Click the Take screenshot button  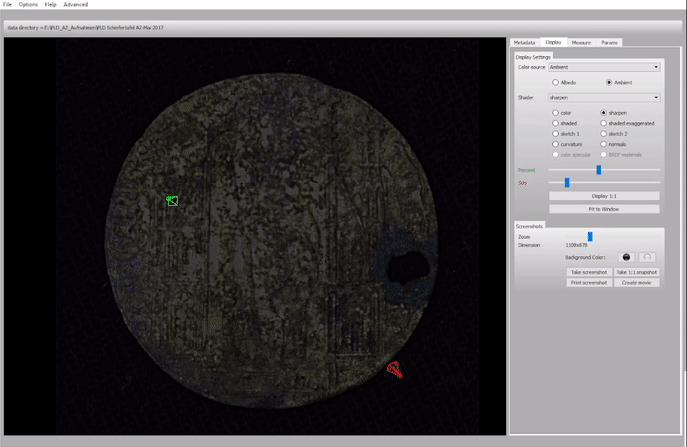tap(589, 272)
